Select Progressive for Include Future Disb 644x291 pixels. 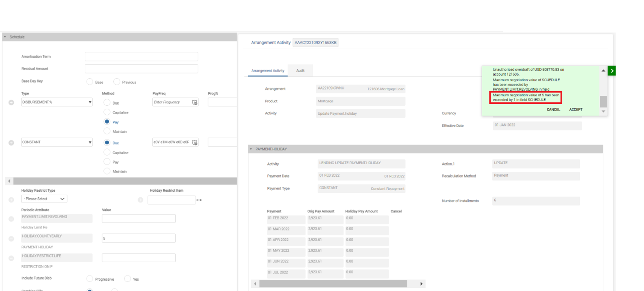[x=89, y=279]
